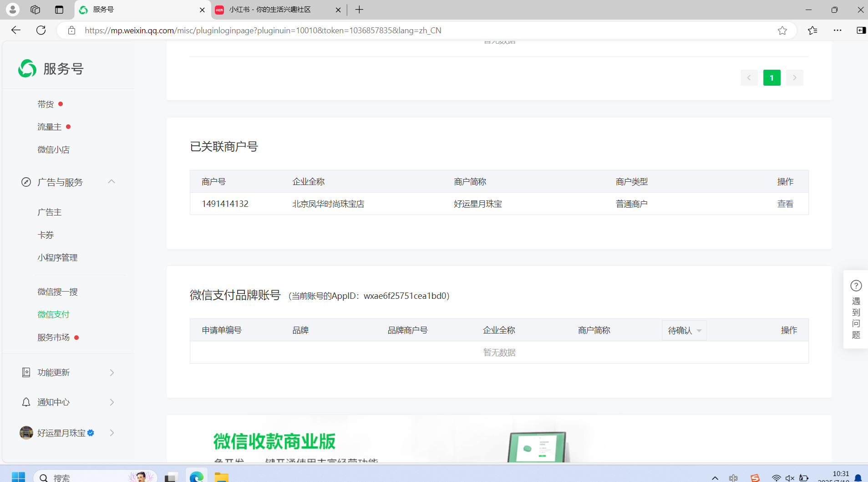Focus the address bar URL
868x482 pixels.
click(x=263, y=31)
